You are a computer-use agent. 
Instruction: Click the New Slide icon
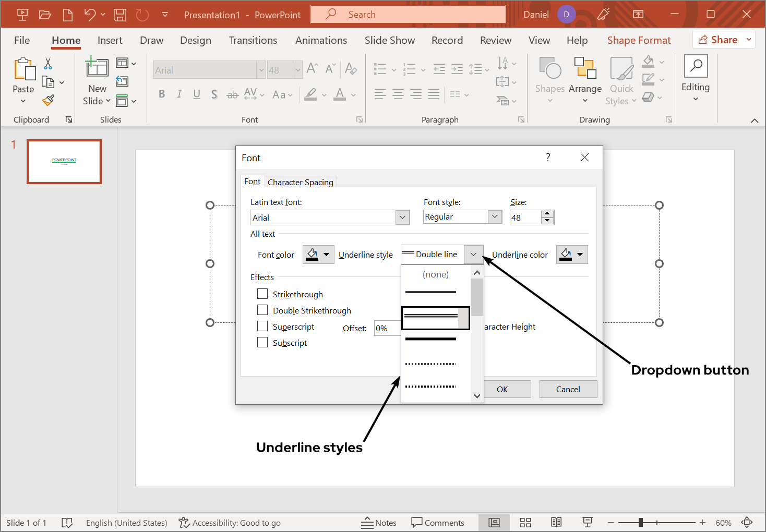(97, 68)
